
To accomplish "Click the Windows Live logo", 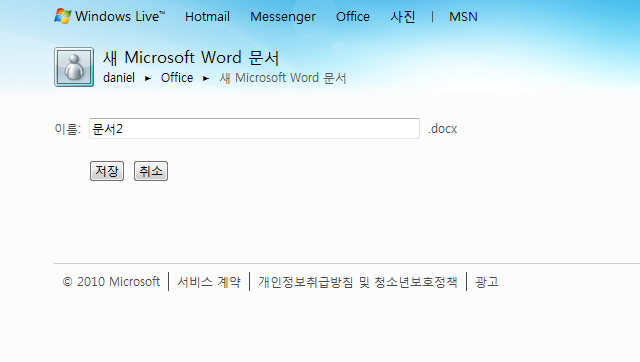I will [x=109, y=16].
